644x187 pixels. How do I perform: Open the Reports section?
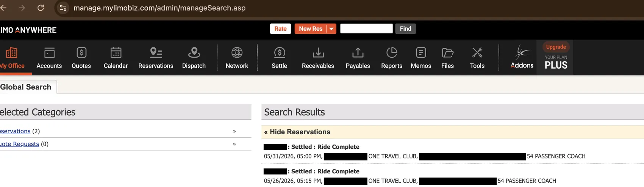coord(392,58)
